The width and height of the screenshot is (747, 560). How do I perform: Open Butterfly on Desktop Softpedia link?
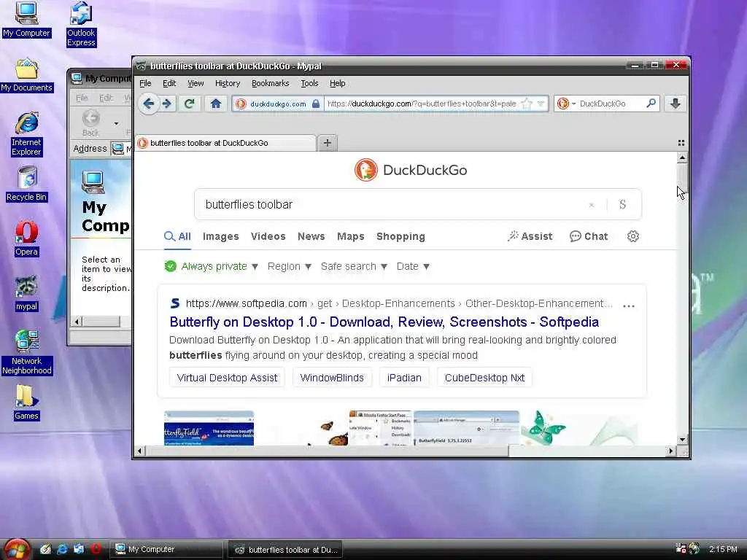pos(384,322)
